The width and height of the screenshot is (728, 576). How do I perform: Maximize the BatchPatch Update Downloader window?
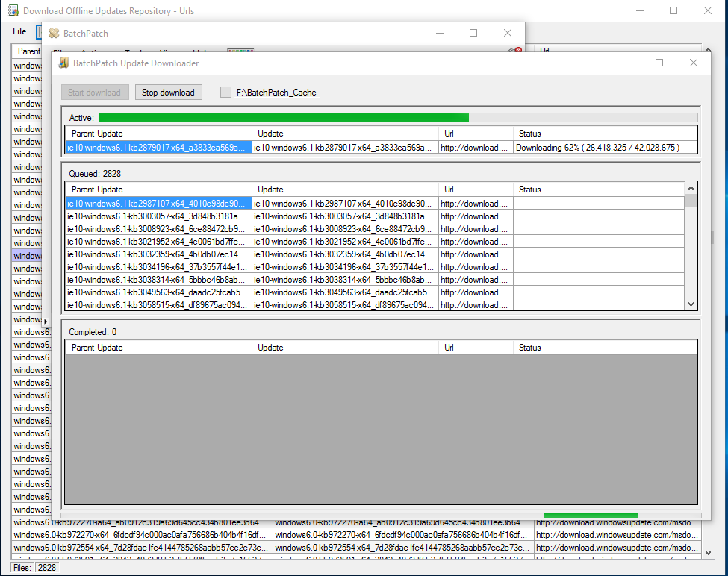point(659,63)
